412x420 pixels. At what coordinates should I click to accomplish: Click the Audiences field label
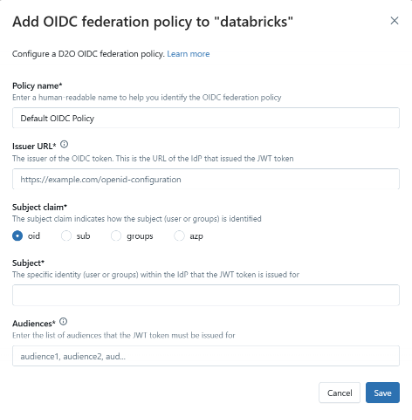point(34,323)
